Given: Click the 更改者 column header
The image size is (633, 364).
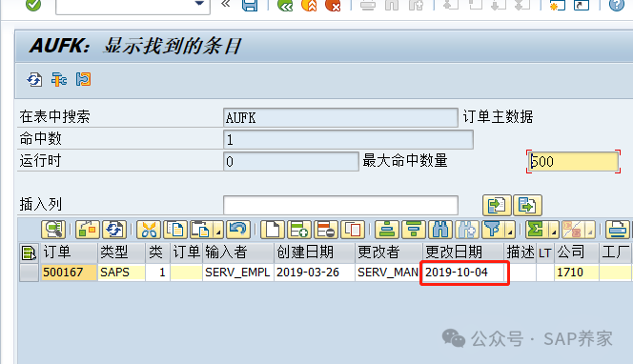Looking at the screenshot, I should click(x=388, y=253).
